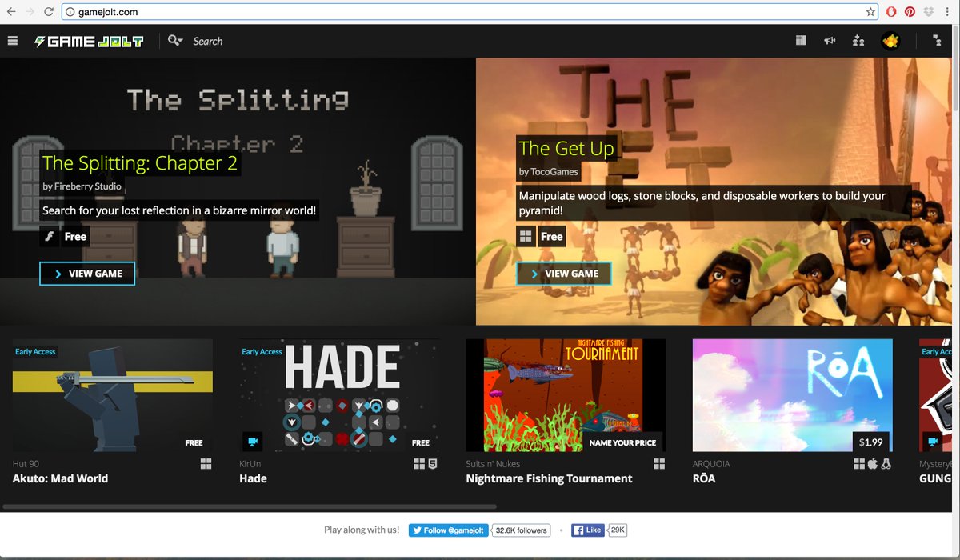Open the Hade game thumbnail
This screenshot has height=560, width=960.
pos(339,395)
